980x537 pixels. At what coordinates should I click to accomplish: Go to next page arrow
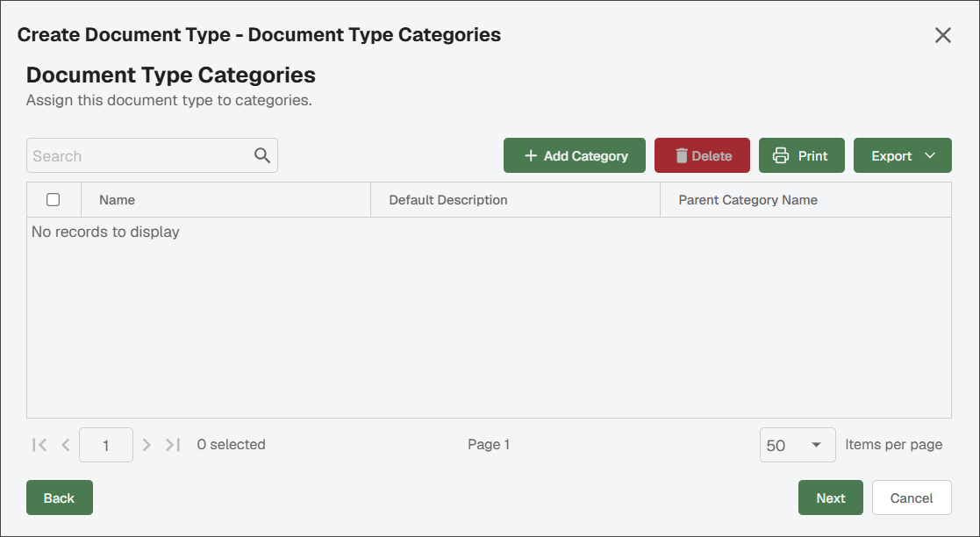click(147, 445)
